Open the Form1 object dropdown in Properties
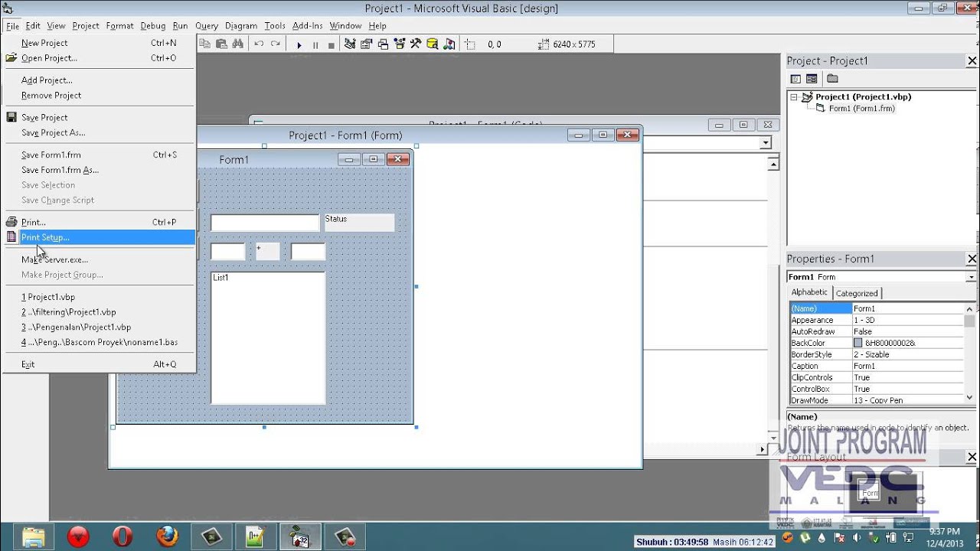 click(x=971, y=277)
